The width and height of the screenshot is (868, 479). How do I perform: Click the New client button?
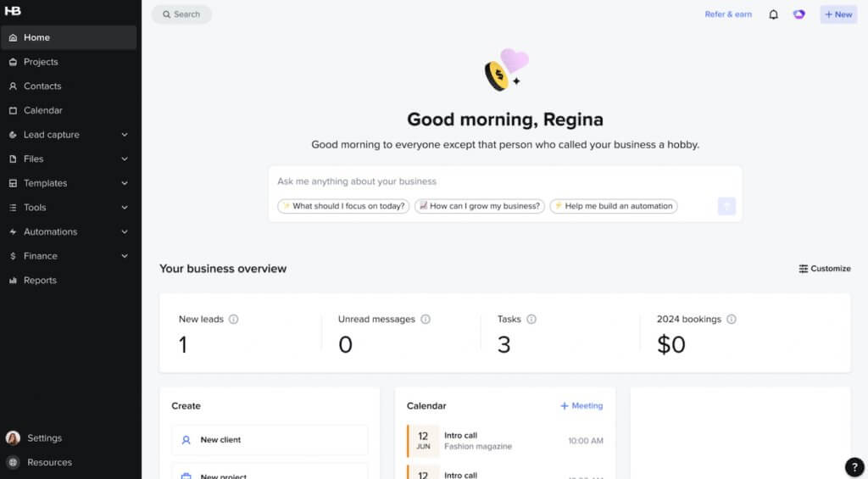click(270, 440)
